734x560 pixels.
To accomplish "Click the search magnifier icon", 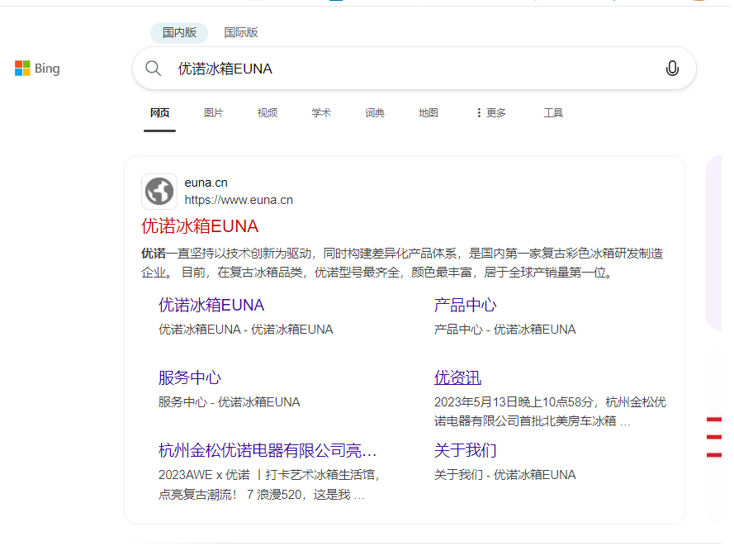I will pos(153,69).
